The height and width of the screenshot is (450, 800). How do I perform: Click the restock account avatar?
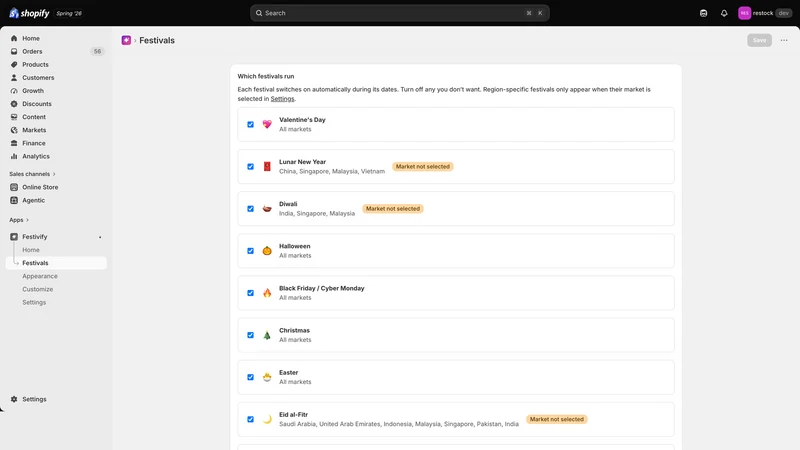[x=744, y=13]
